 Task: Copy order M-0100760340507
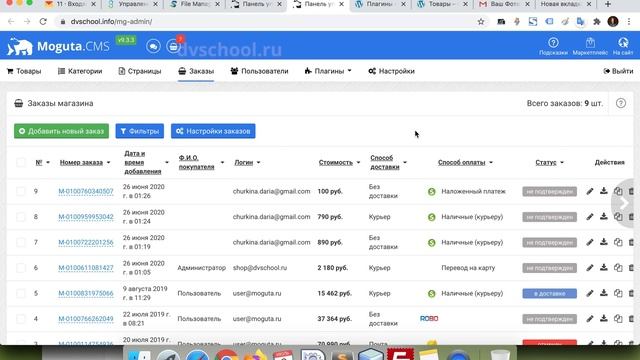point(618,191)
